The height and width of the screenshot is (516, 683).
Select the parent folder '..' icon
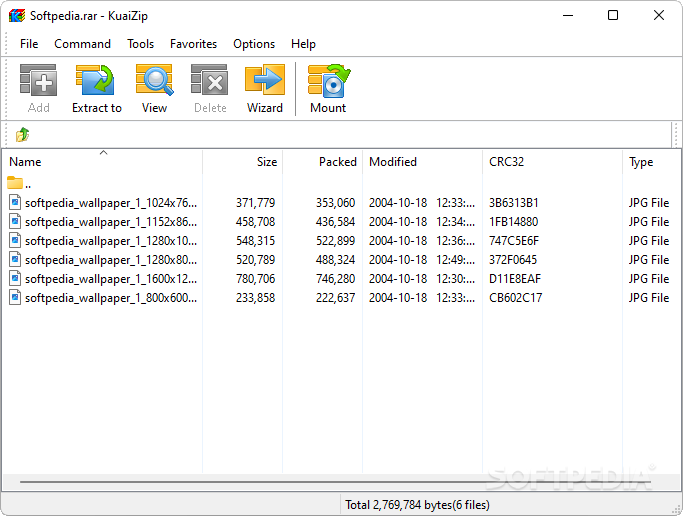pos(15,183)
